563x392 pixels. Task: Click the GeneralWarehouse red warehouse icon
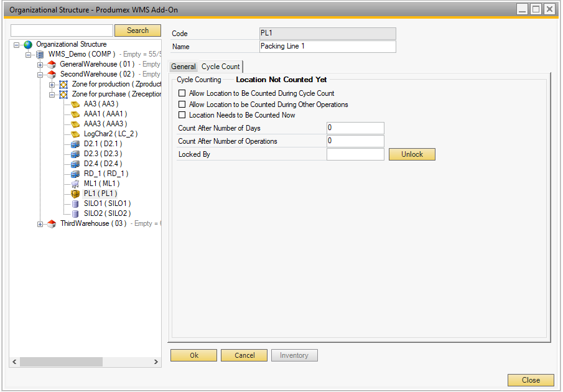(x=52, y=65)
